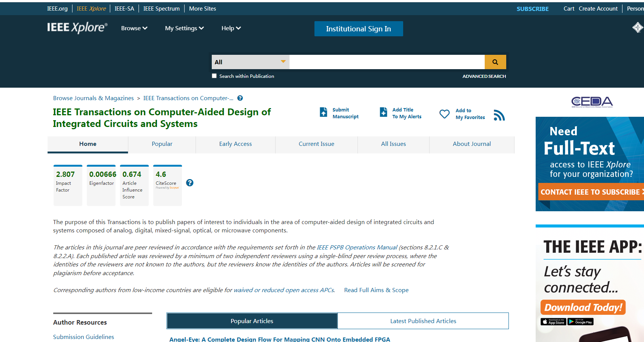Open the Angel-Eye article link
This screenshot has height=342, width=644.
280,339
